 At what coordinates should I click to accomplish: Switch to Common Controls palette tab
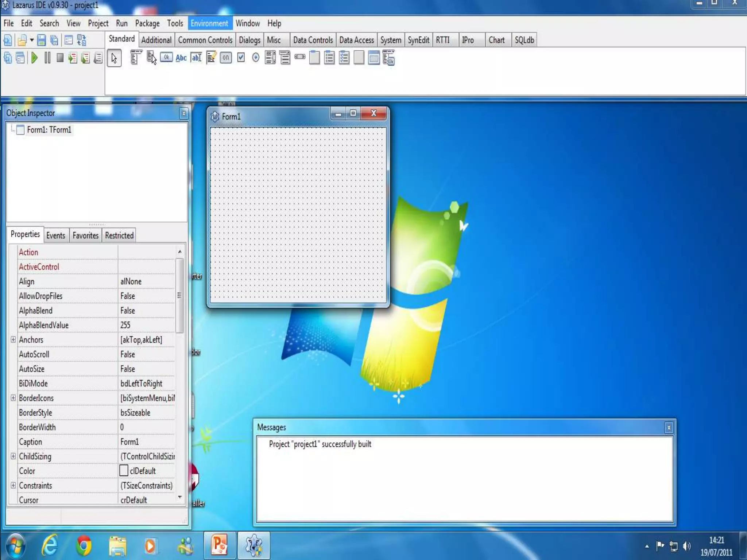point(205,40)
